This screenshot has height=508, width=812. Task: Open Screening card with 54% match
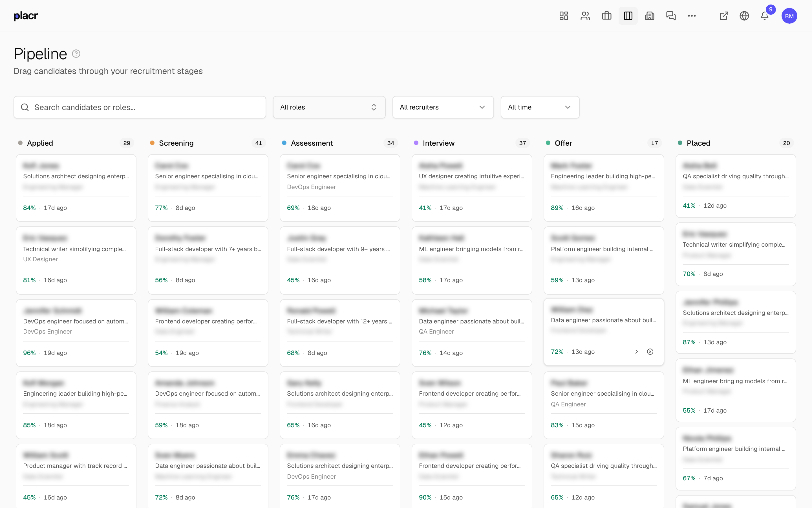pyautogui.click(x=208, y=333)
